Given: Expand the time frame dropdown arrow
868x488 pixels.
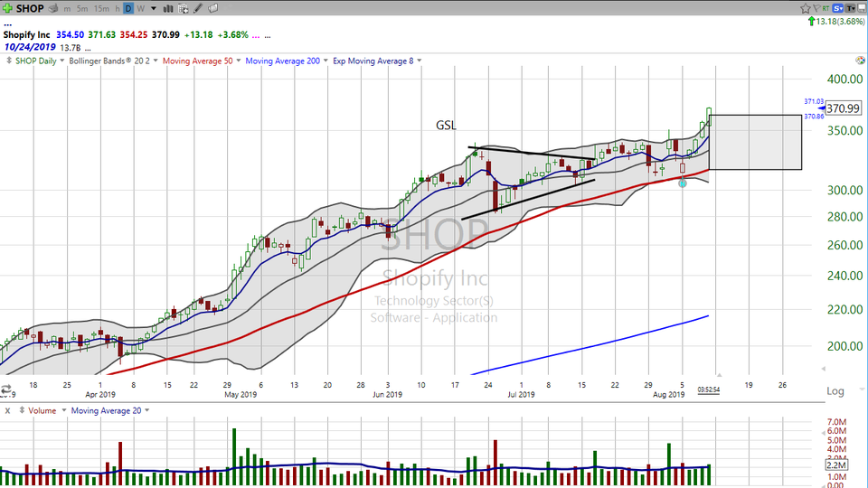Looking at the screenshot, I should pyautogui.click(x=152, y=8).
